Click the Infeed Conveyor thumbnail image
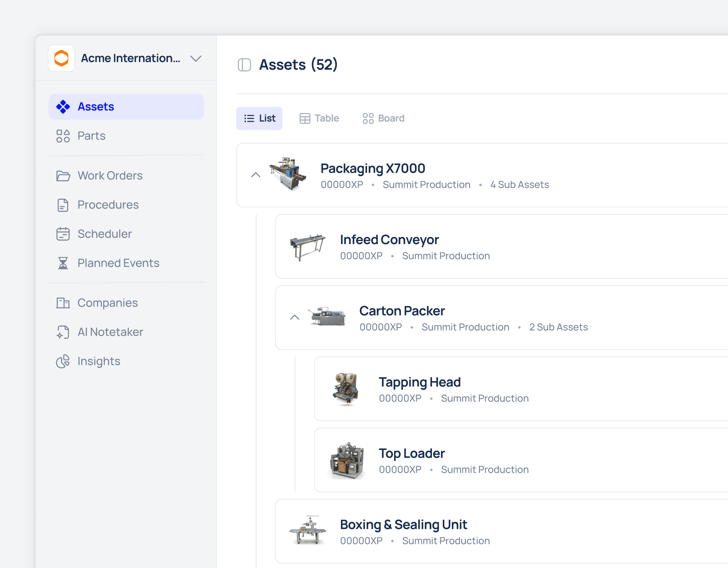Image resolution: width=728 pixels, height=568 pixels. (x=307, y=247)
